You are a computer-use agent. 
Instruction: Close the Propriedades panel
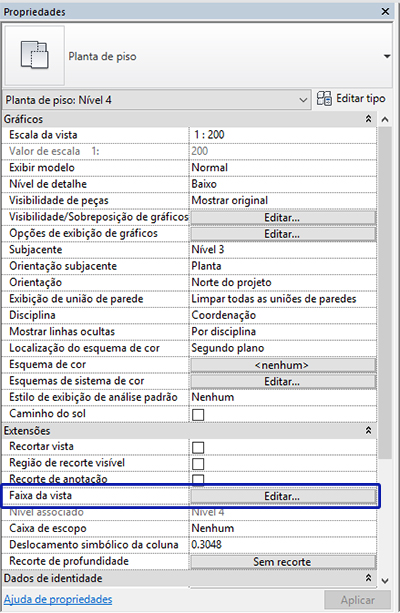[385, 12]
